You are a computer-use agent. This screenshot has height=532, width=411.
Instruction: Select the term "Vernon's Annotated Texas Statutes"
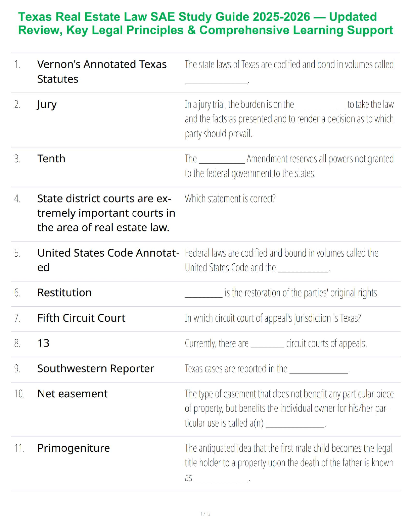point(102,71)
